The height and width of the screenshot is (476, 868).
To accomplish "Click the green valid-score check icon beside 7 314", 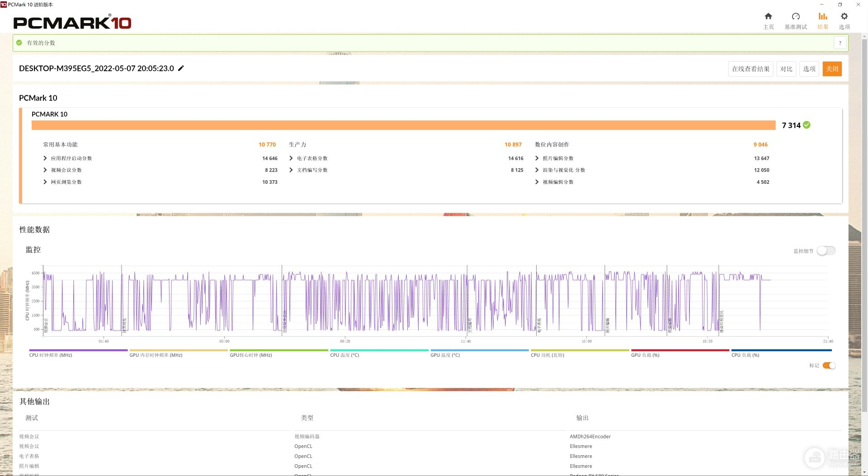I will 807,125.
